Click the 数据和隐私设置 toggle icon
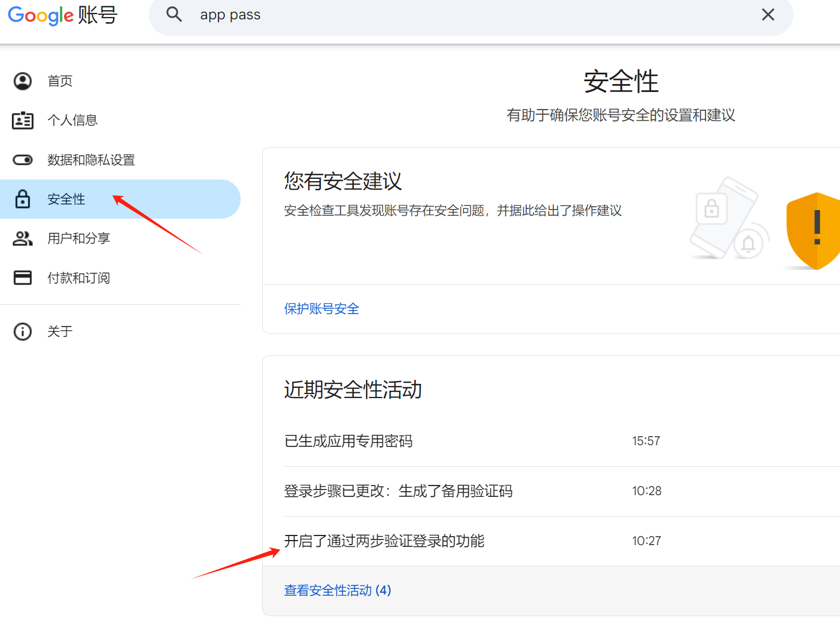Viewport: 840px width, 636px height. coord(23,160)
